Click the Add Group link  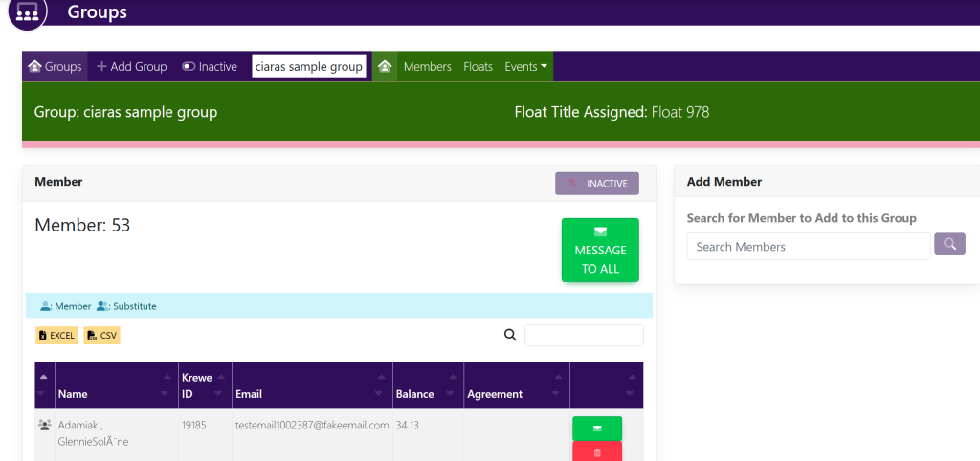(x=132, y=66)
